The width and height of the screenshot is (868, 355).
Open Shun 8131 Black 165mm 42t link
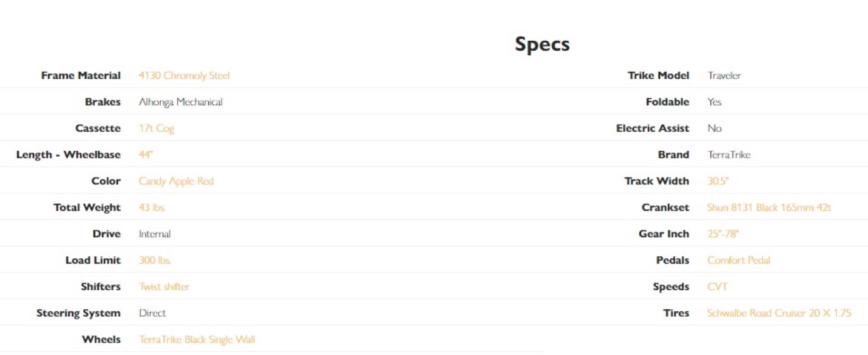(x=769, y=208)
